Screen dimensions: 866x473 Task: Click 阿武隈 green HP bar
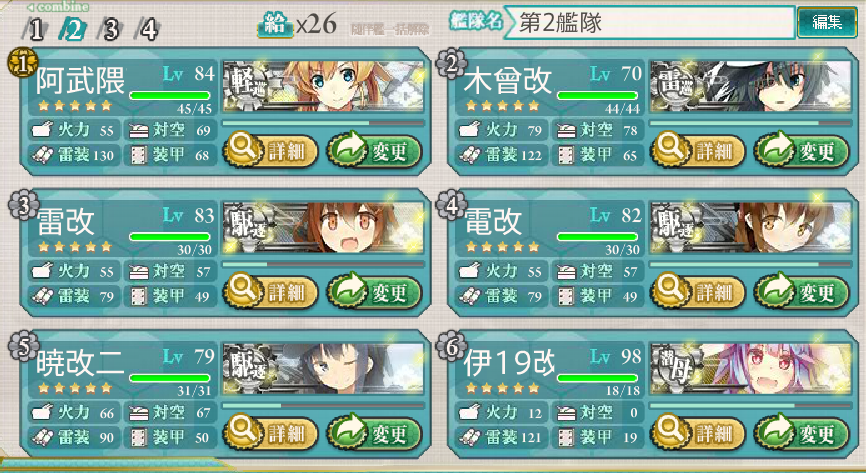point(170,96)
